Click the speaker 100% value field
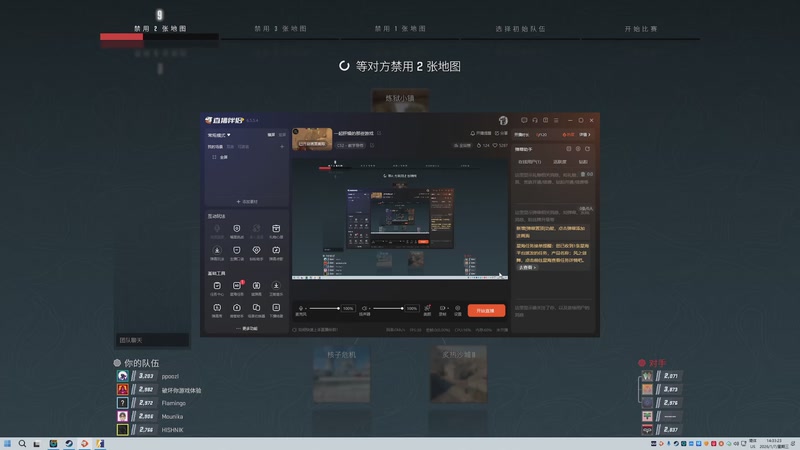Image resolution: width=800 pixels, height=450 pixels. click(x=412, y=308)
